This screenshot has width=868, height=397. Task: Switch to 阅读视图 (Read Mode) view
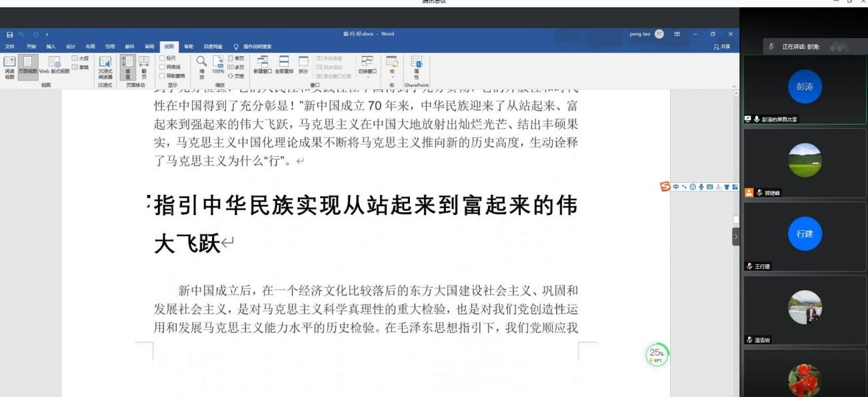9,65
